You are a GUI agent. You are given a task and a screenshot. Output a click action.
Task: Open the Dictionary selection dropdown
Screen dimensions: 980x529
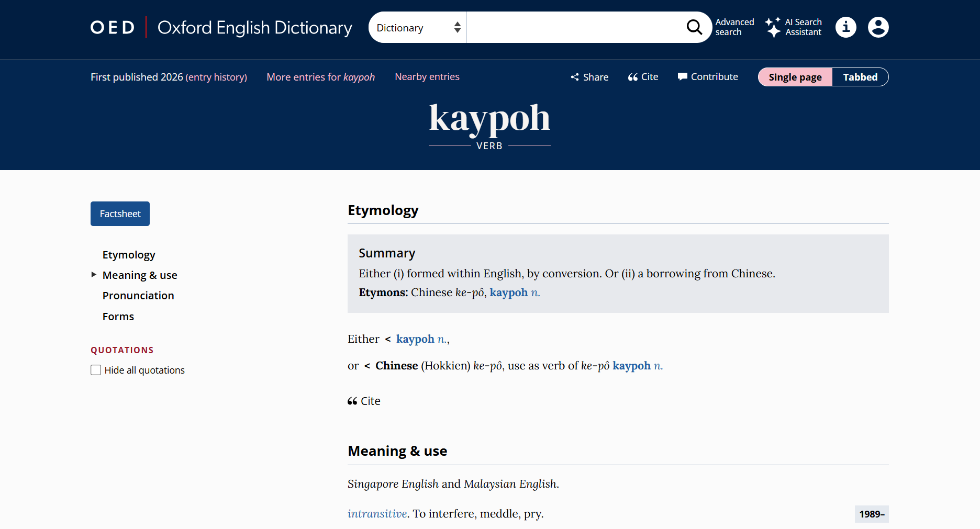click(416, 27)
